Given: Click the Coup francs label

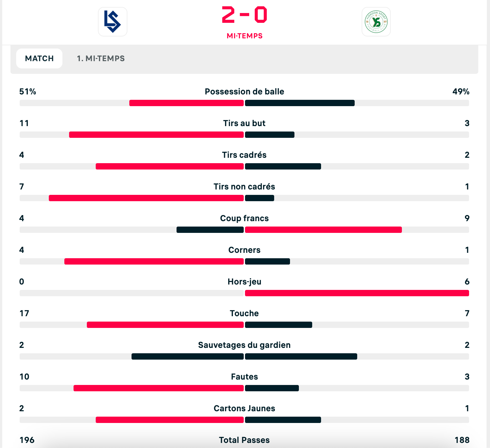Looking at the screenshot, I should (244, 218).
